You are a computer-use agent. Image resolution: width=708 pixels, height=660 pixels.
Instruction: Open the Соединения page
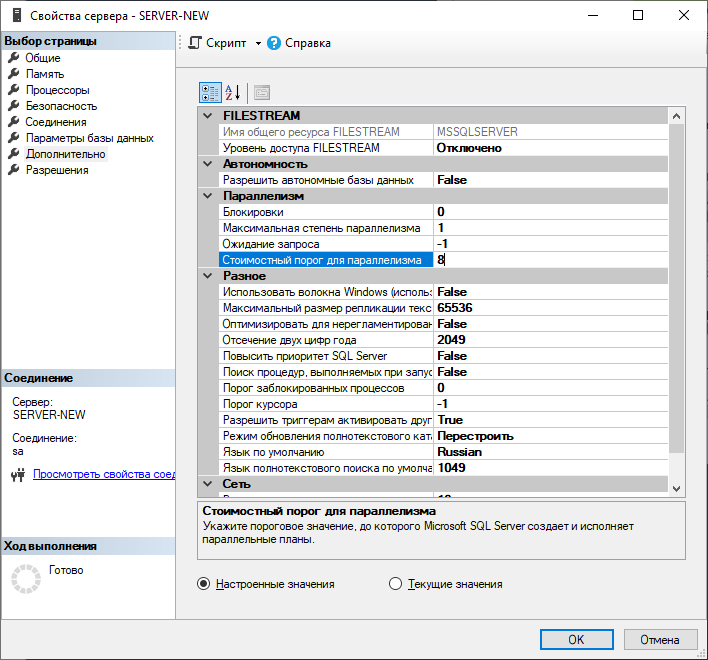[x=56, y=122]
